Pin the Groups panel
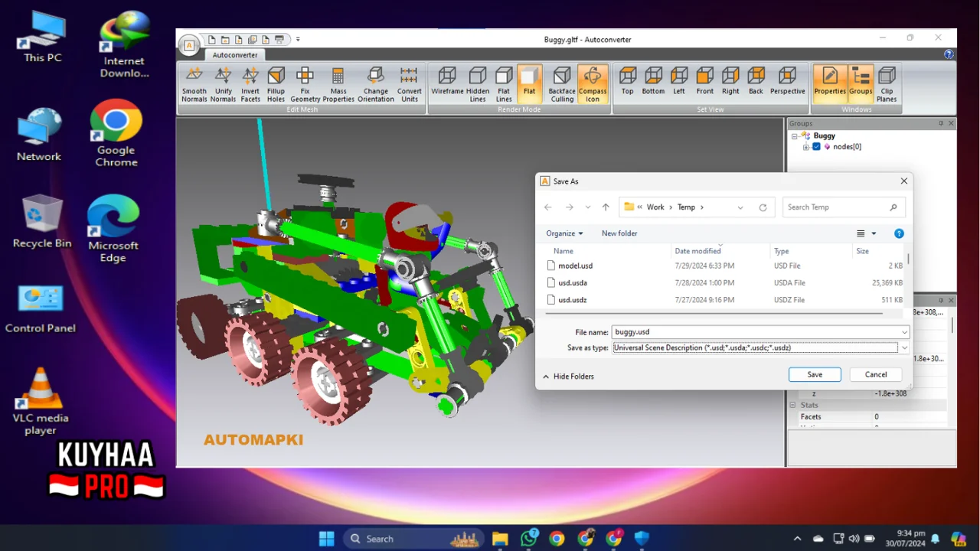The width and height of the screenshot is (980, 551). click(x=941, y=123)
